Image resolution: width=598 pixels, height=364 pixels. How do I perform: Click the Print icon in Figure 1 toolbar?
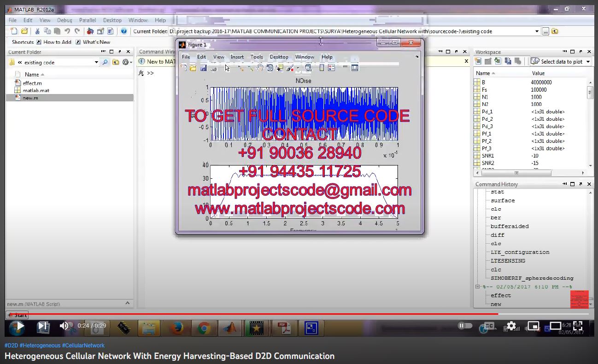click(x=213, y=68)
